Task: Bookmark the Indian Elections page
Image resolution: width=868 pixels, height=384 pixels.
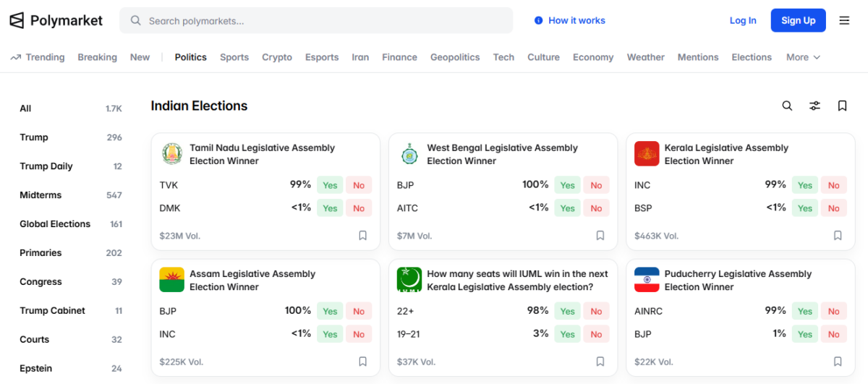Action: click(842, 106)
